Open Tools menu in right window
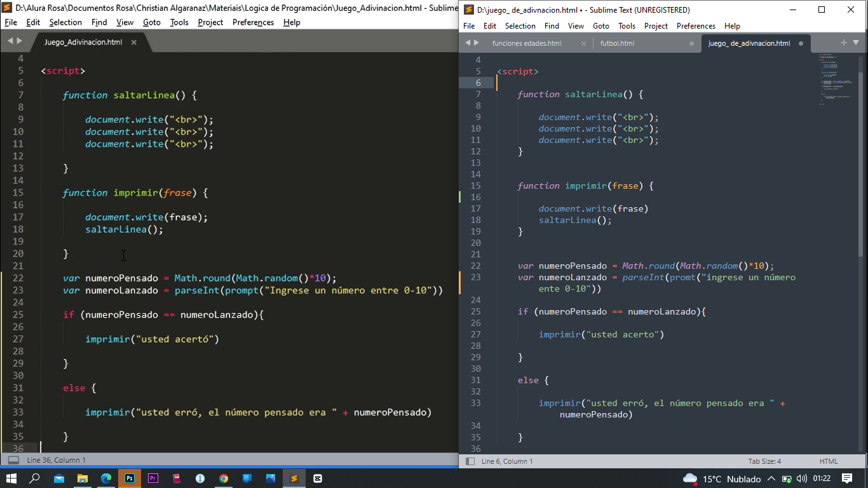The width and height of the screenshot is (868, 488). [x=627, y=26]
